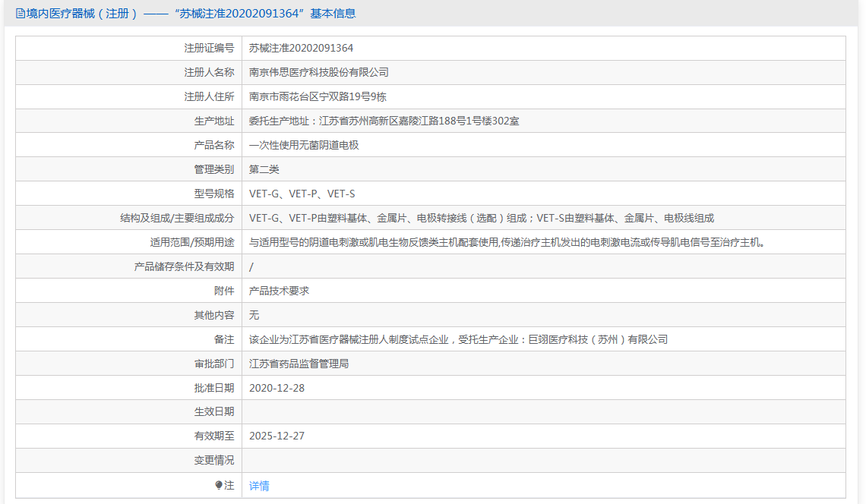
Task: Click the 其他内容 row label
Action: click(x=214, y=315)
